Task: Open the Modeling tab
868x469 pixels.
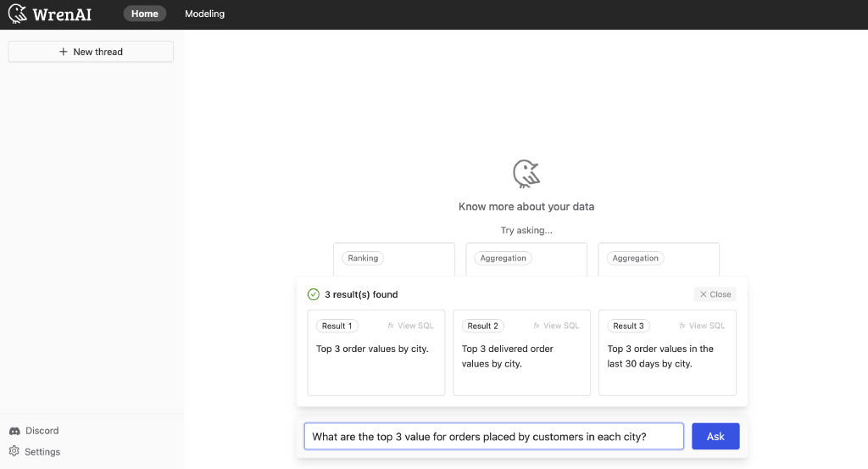Action: (205, 14)
